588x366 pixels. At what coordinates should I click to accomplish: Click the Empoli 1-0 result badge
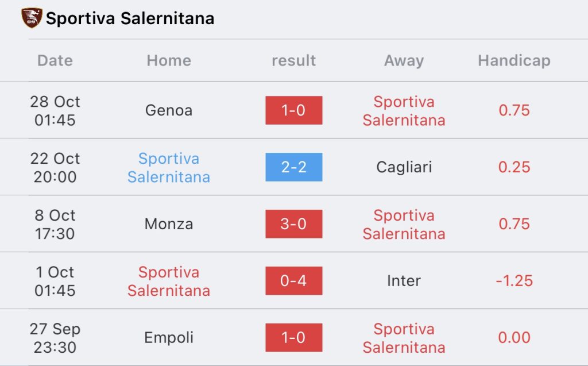pos(293,338)
